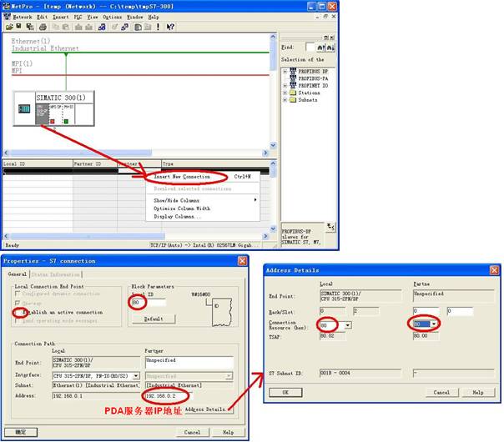Expand the PROFIBUS DP tree node

tap(285, 72)
